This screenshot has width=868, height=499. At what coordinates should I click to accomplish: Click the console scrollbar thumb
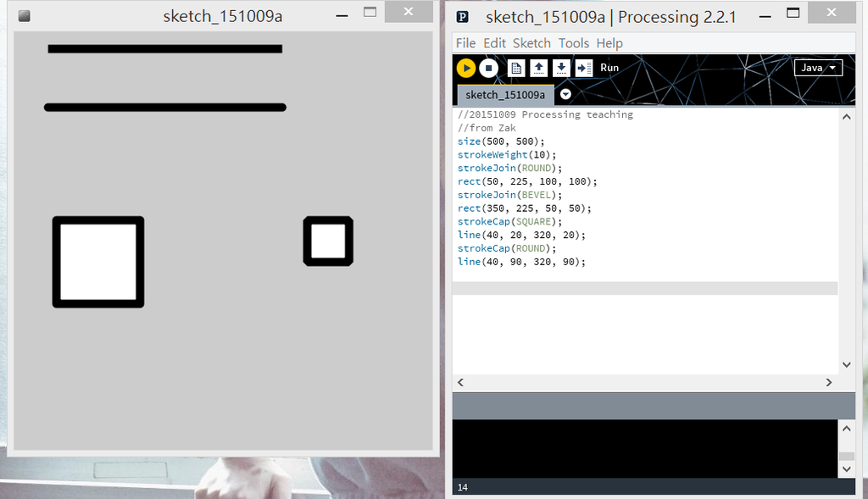coord(847,457)
